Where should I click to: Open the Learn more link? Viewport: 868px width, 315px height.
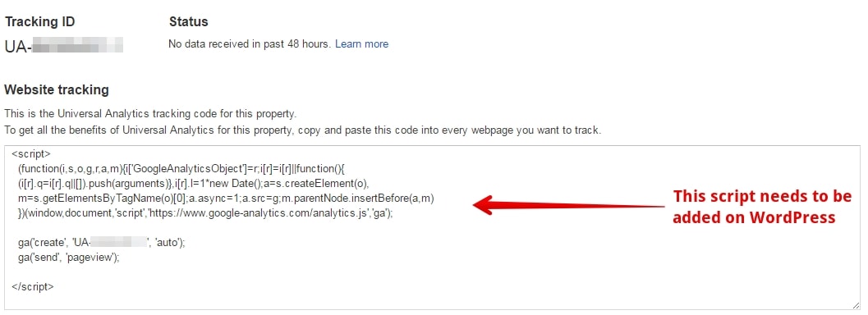361,44
